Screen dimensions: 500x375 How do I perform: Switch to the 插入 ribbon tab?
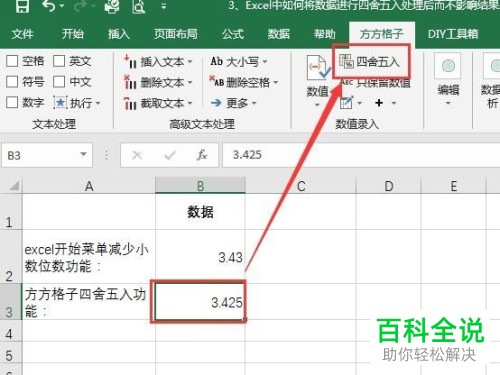click(x=119, y=34)
